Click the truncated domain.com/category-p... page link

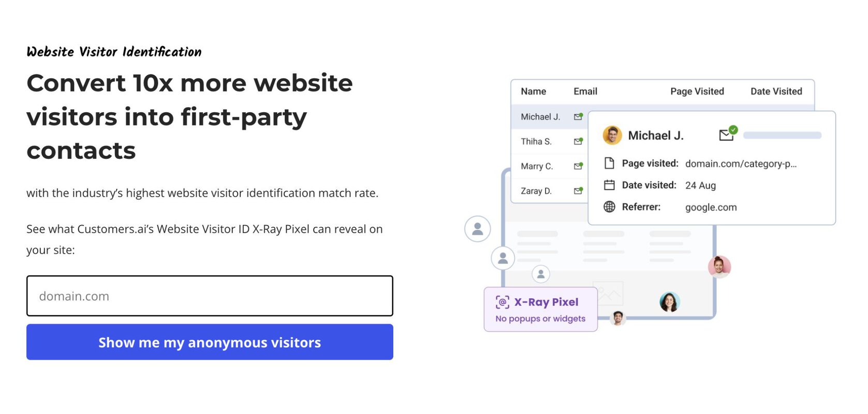741,164
